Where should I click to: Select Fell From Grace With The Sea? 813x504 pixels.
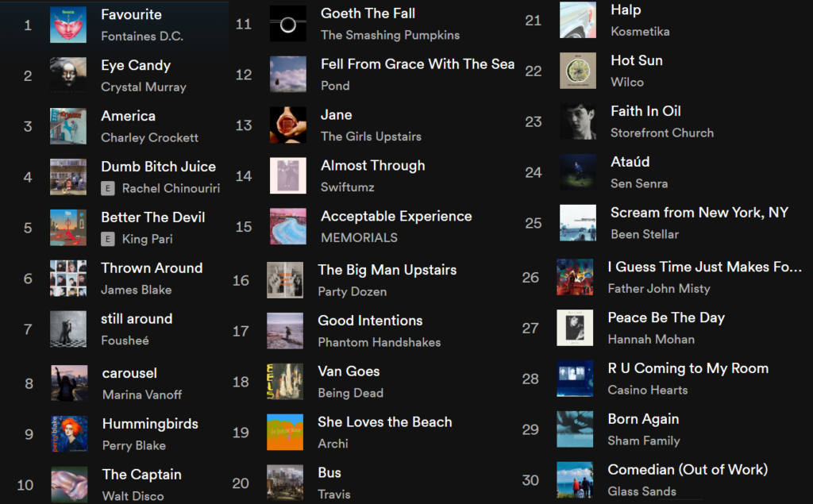pos(417,64)
